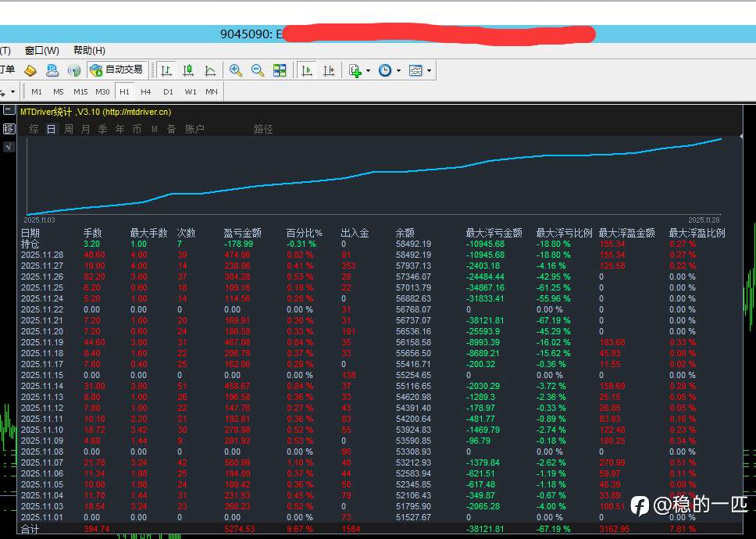Open the 账户 account tab

pos(194,129)
